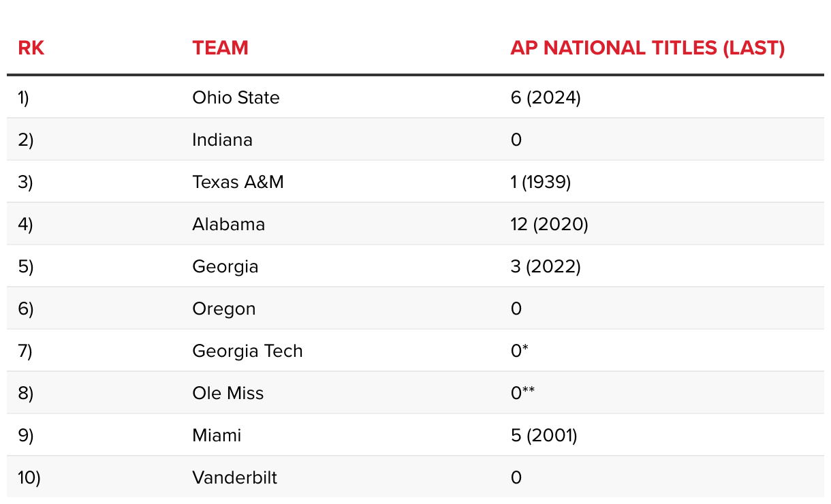
Task: Click the Vanderbilt team name
Action: [234, 478]
